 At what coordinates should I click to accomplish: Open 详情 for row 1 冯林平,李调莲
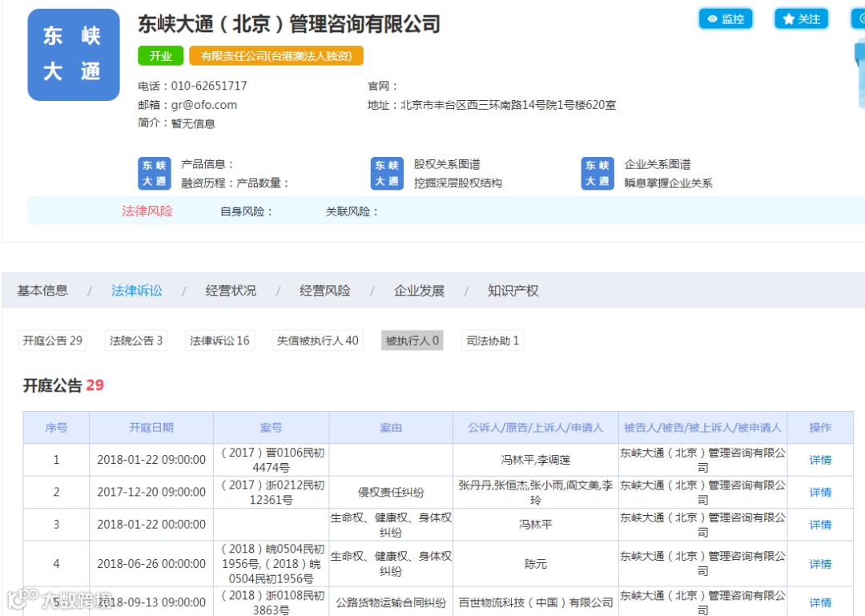point(820,460)
